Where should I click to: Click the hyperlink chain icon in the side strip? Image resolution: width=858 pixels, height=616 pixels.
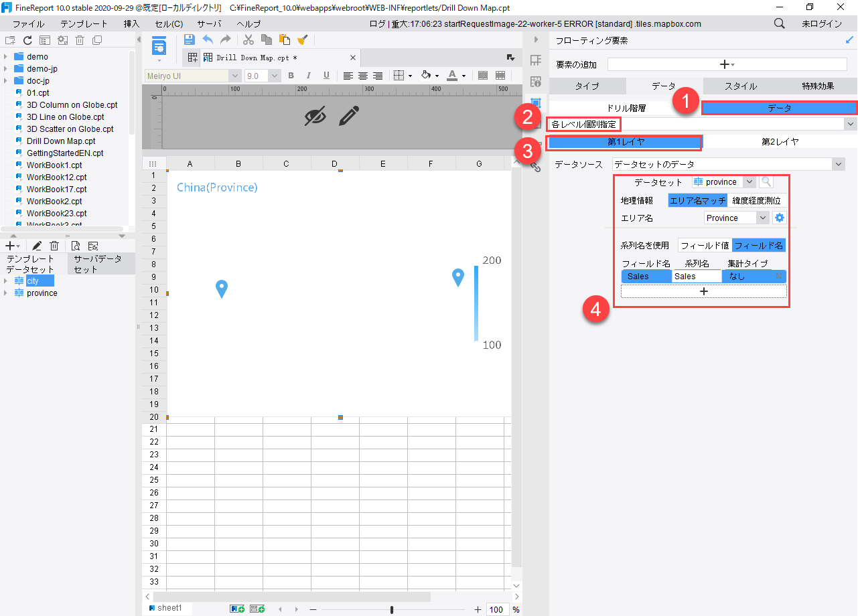pyautogui.click(x=536, y=167)
